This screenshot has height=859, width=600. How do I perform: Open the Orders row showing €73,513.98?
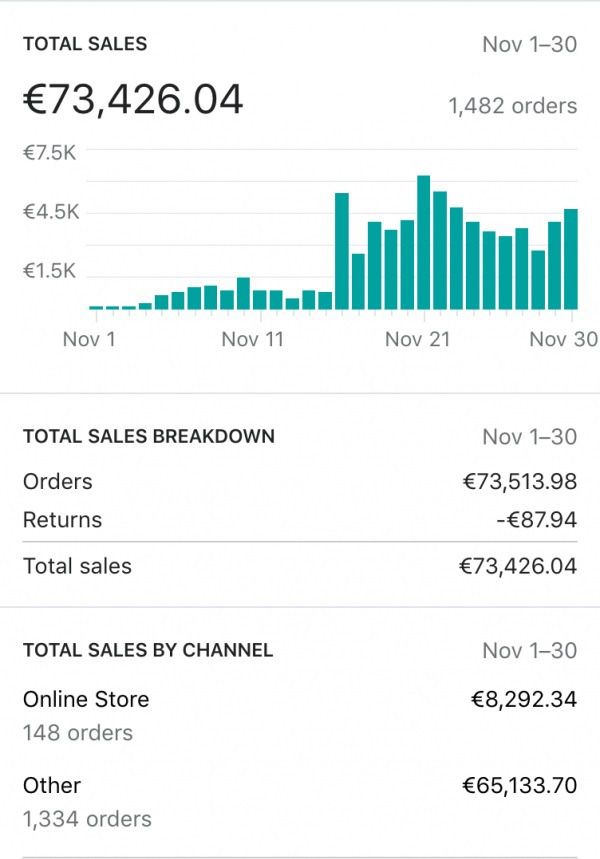[x=300, y=482]
